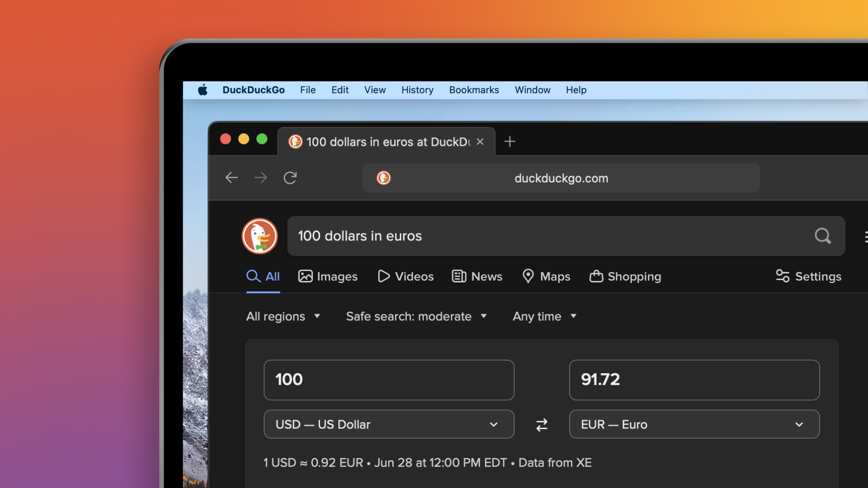Image resolution: width=868 pixels, height=488 pixels.
Task: Click the amount field showing 100
Action: [389, 380]
